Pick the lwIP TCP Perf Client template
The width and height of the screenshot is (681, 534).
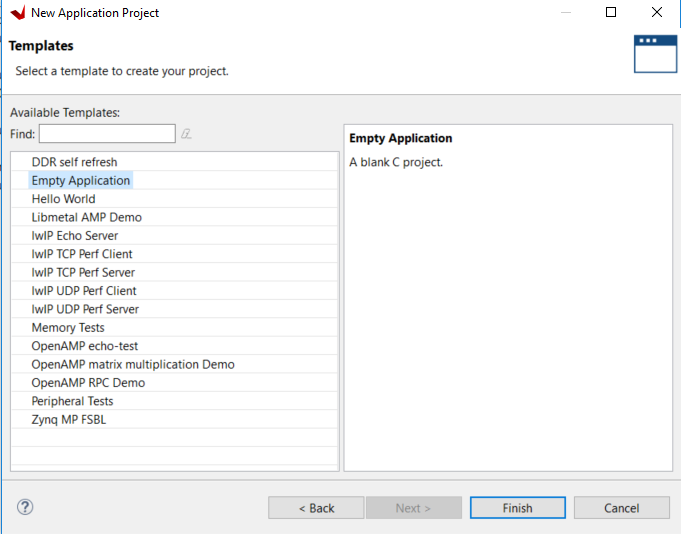(x=82, y=254)
